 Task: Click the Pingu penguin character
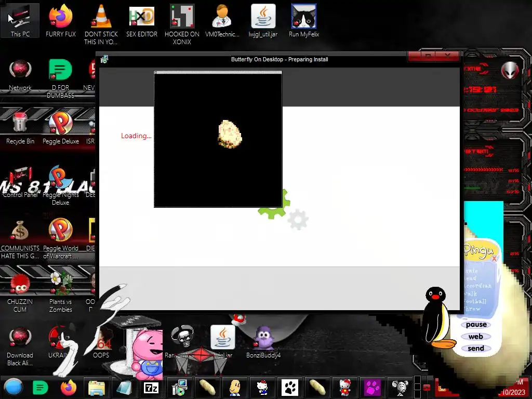[438, 318]
